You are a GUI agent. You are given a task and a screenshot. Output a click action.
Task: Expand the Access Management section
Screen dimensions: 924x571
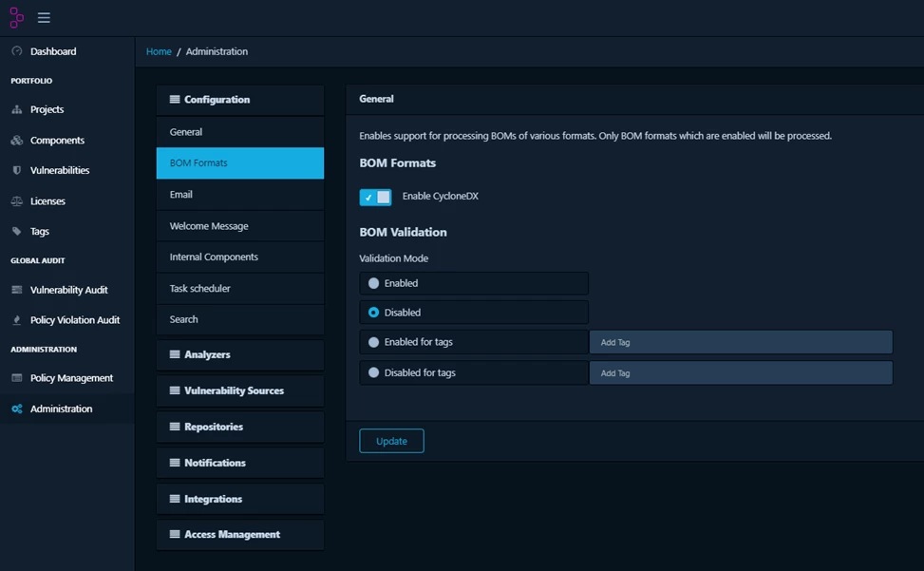[239, 534]
